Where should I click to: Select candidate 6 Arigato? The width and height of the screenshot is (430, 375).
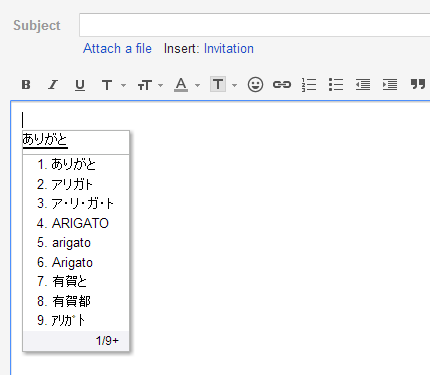pyautogui.click(x=76, y=262)
